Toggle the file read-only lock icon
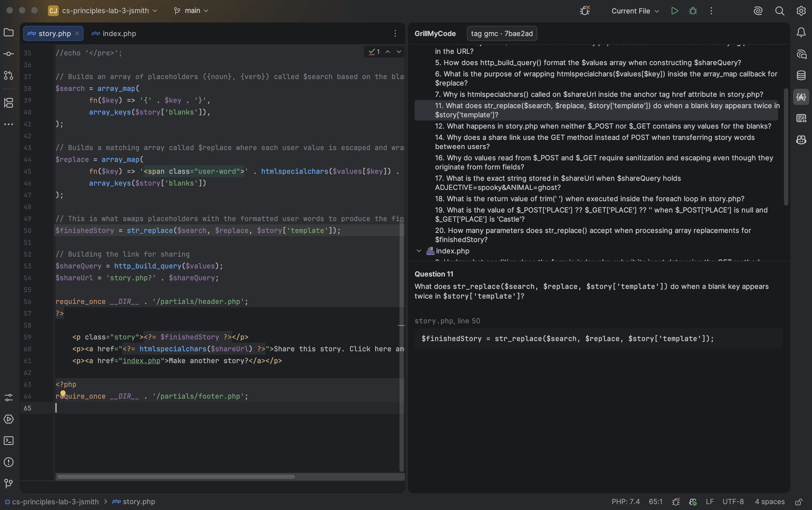 click(x=799, y=502)
